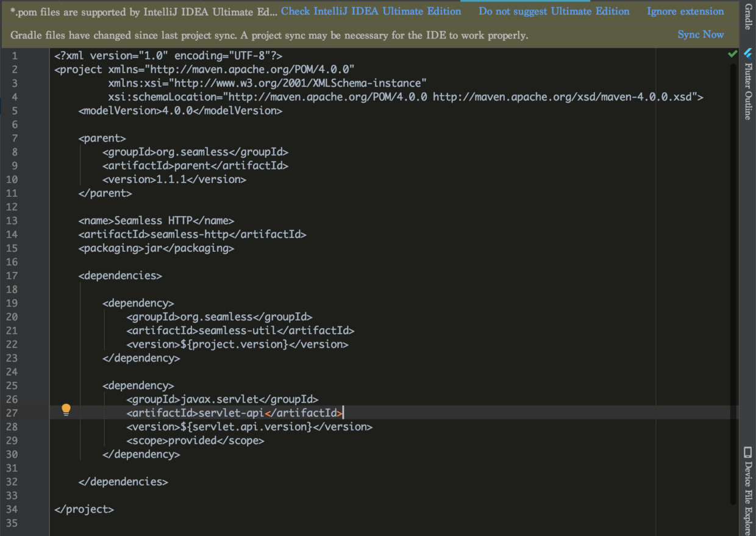This screenshot has width=756, height=536.
Task: Click the artifactId seamless-util line
Action: (x=240, y=331)
